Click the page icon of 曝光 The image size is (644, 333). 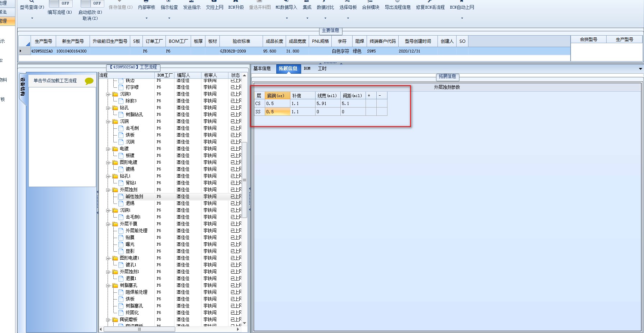(x=121, y=245)
